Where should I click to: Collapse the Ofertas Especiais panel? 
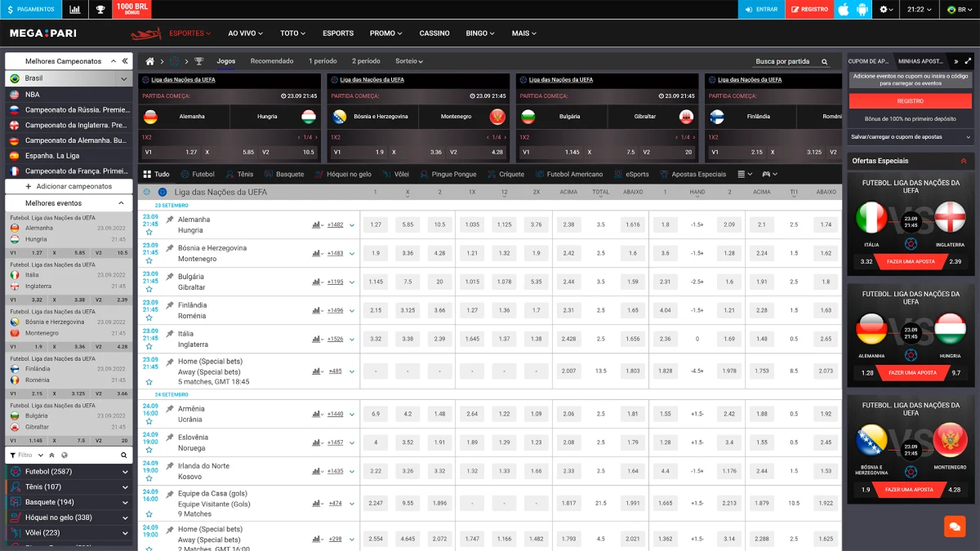(x=964, y=161)
